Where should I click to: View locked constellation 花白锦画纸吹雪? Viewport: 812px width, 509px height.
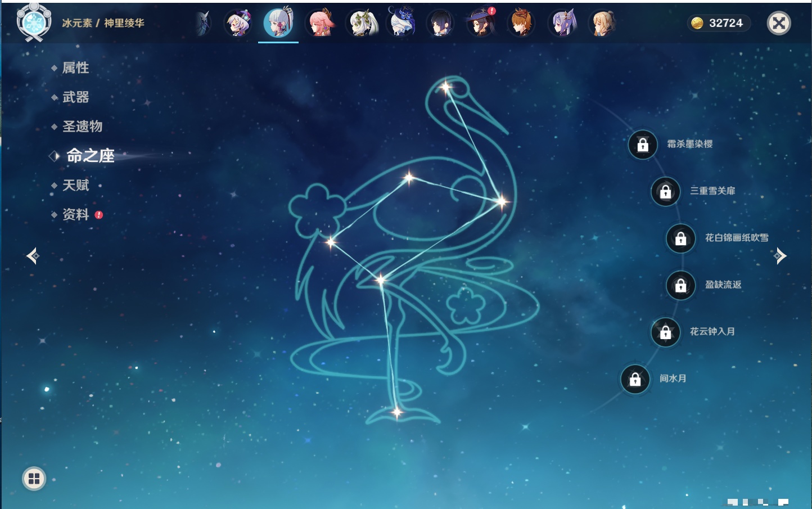pyautogui.click(x=681, y=238)
